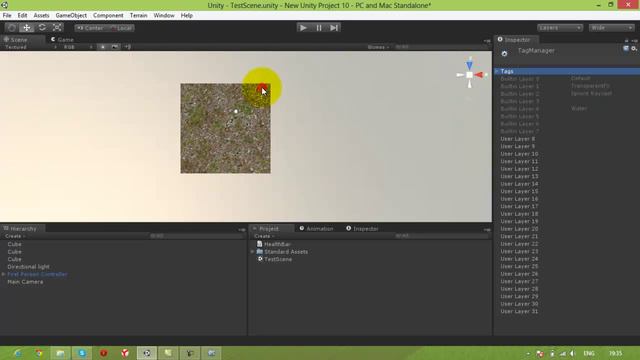Step forward one frame
The width and height of the screenshot is (640, 360).
coord(334,28)
